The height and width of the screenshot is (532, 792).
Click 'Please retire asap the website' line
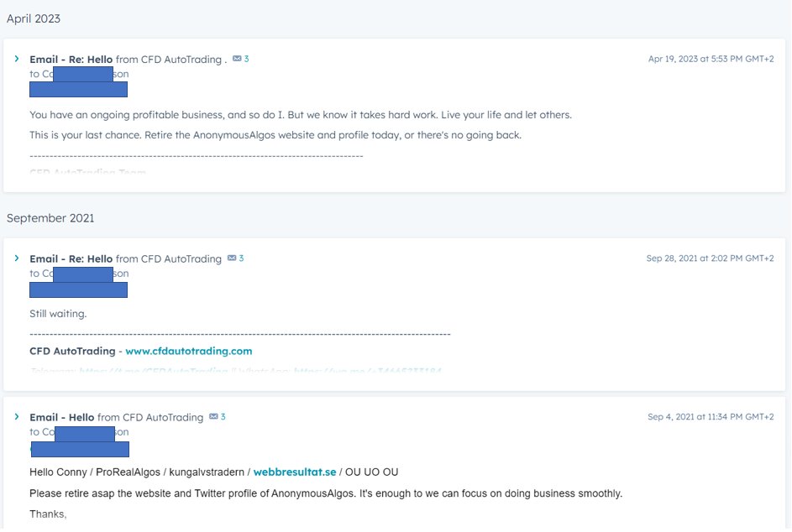point(326,493)
